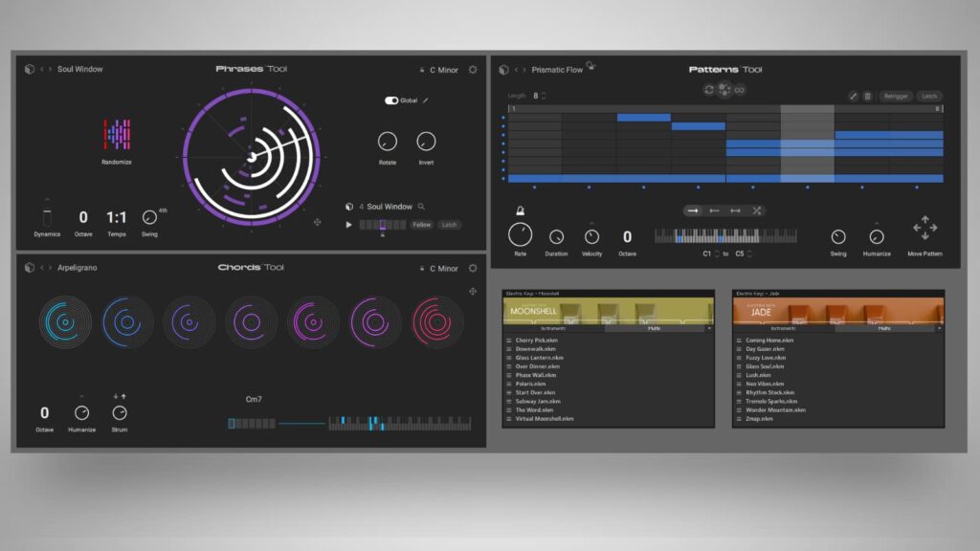Open the Phrases Tool settings gear

pyautogui.click(x=471, y=69)
